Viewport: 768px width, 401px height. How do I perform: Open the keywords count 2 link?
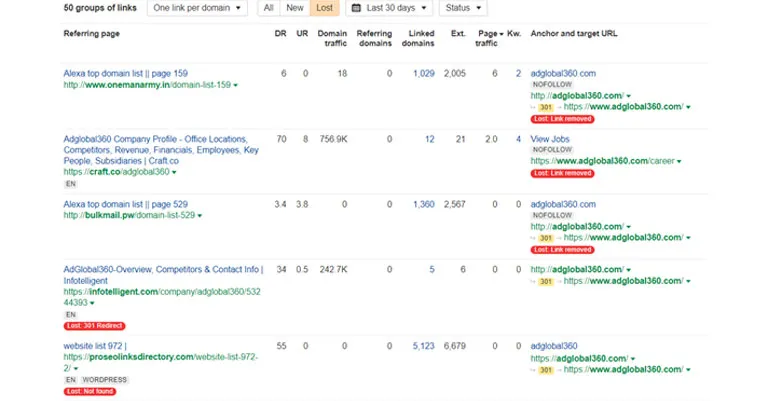(518, 73)
